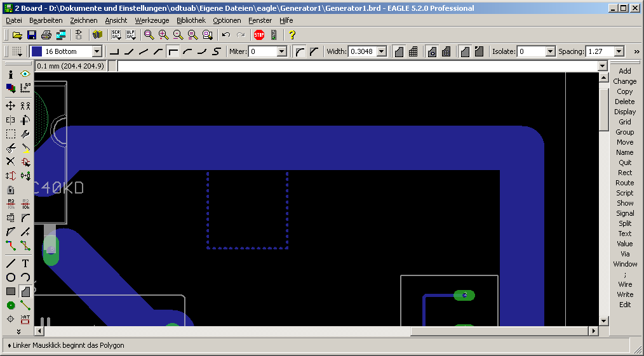Set polygon orphans off
644x356 pixels.
click(464, 51)
